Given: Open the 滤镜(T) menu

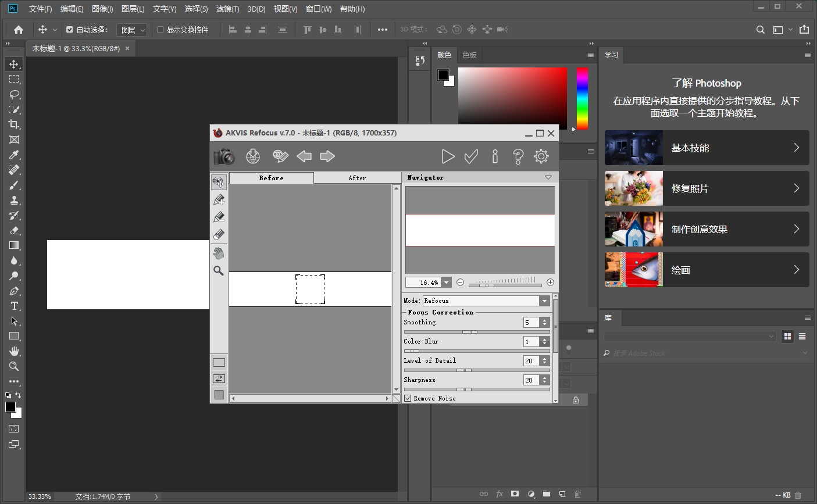Looking at the screenshot, I should point(227,9).
